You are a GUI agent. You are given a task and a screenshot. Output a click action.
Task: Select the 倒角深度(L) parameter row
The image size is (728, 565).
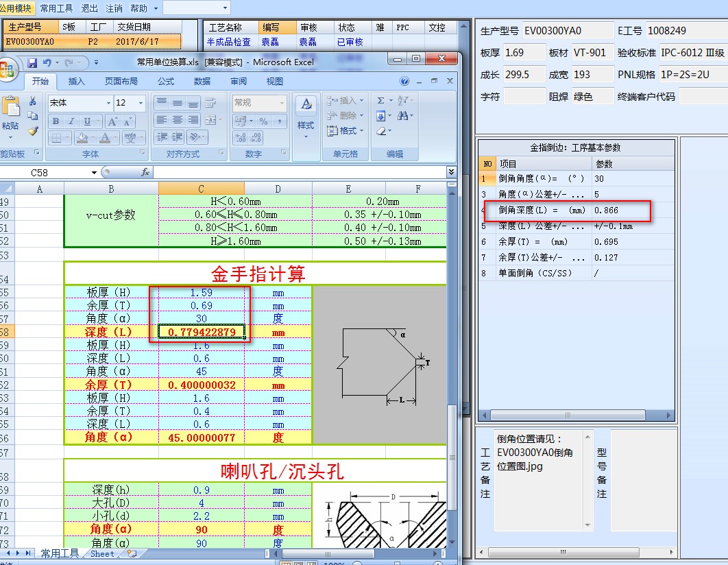tap(577, 210)
